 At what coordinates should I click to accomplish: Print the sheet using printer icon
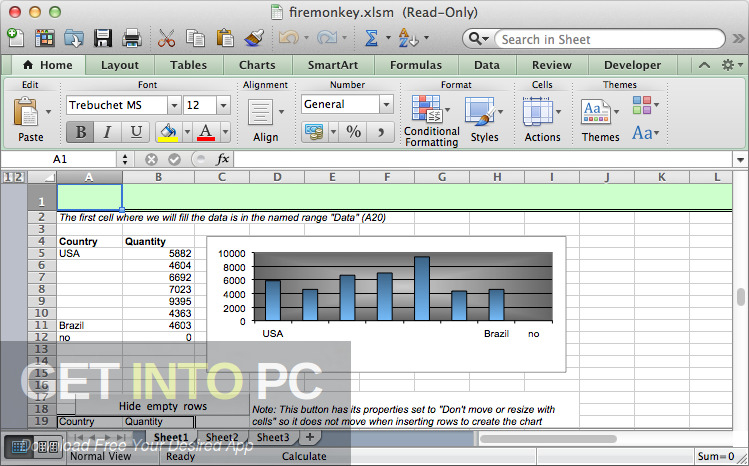(132, 38)
